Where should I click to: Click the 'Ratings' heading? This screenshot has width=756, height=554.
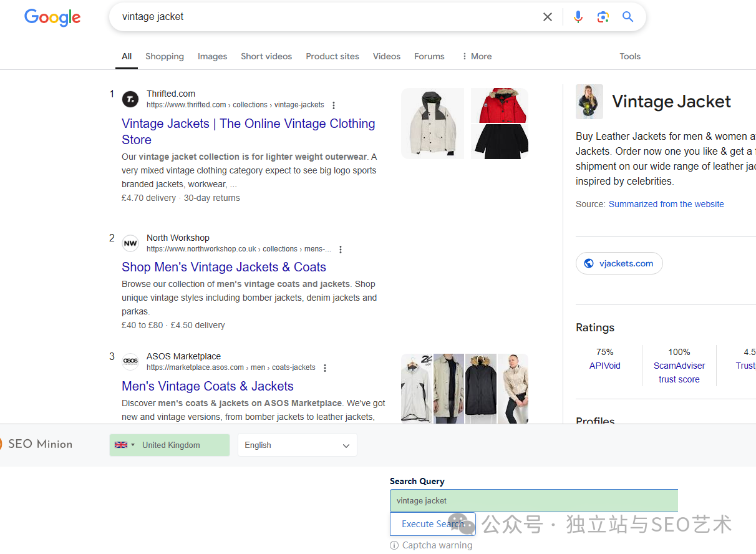click(595, 328)
